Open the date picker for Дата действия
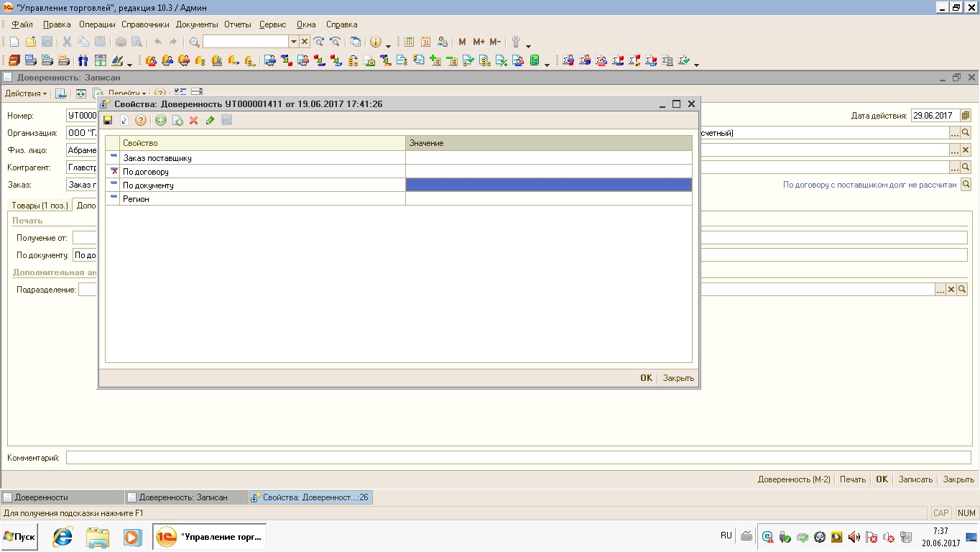The width and height of the screenshot is (980, 552). coord(965,116)
